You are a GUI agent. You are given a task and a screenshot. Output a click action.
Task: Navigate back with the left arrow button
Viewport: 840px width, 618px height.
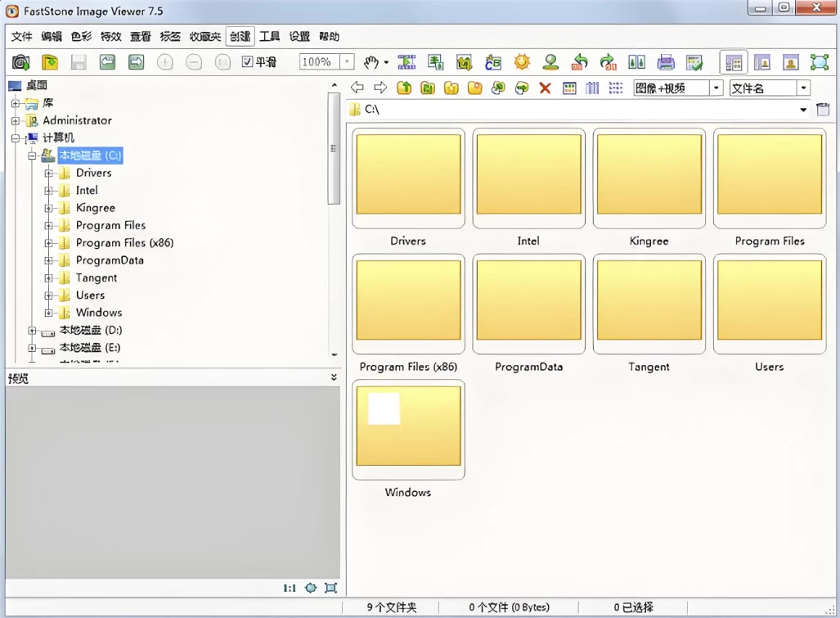point(357,88)
